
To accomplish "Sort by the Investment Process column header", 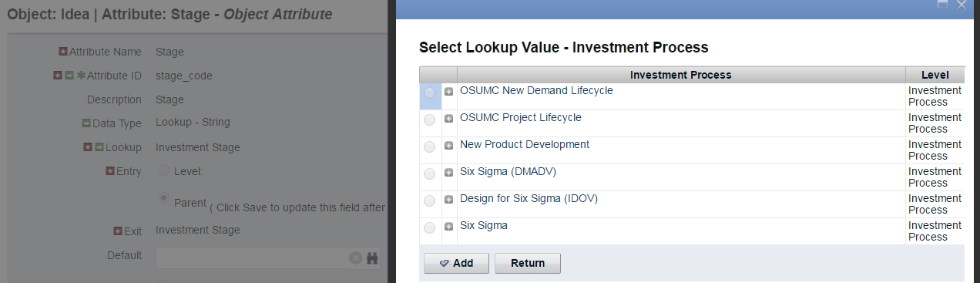I will pos(681,75).
